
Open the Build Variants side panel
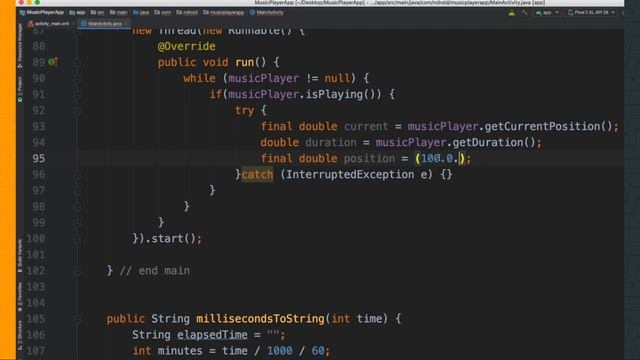pyautogui.click(x=20, y=256)
